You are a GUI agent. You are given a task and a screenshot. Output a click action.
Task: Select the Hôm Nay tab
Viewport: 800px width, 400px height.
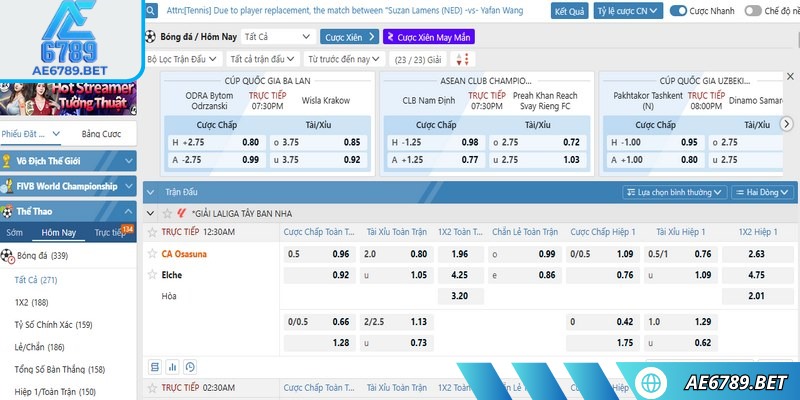[59, 233]
